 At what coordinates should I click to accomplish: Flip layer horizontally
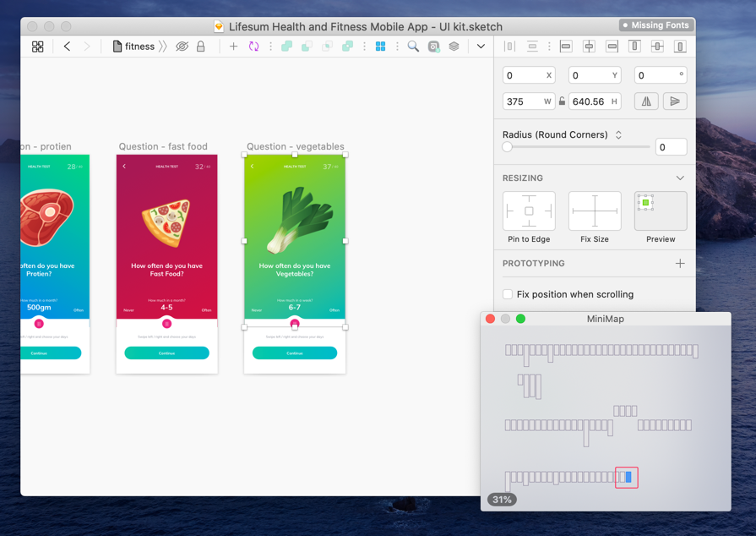tap(646, 101)
